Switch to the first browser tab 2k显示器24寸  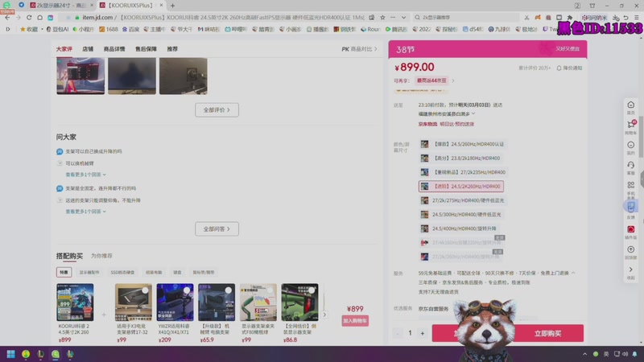tap(61, 6)
